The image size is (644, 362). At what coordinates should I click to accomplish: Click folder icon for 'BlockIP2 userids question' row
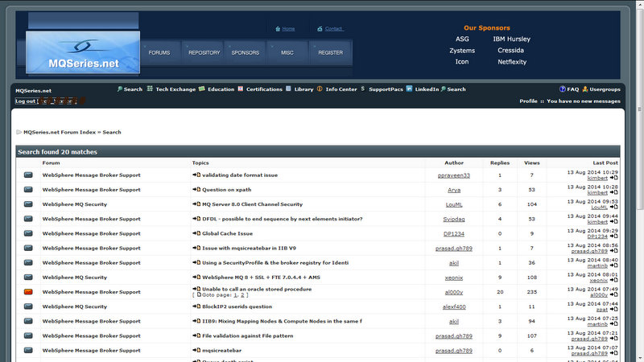pos(28,306)
